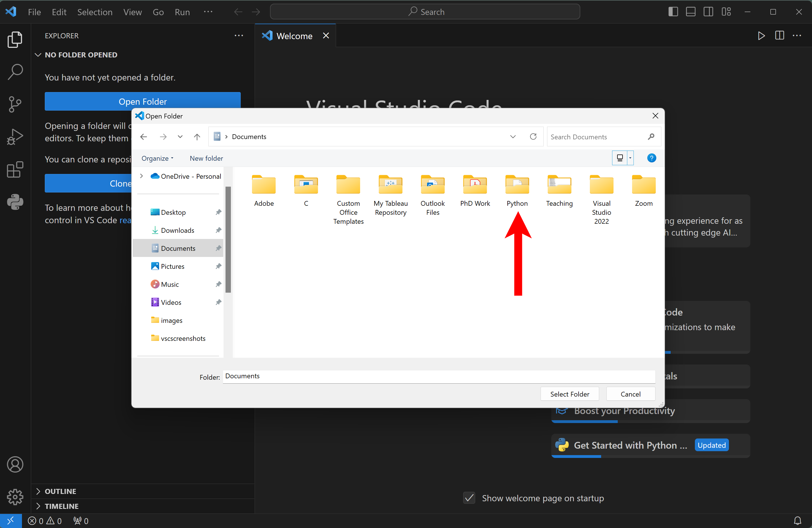Viewport: 812px width, 528px height.
Task: Open the view options dropdown arrow
Action: pyautogui.click(x=630, y=158)
